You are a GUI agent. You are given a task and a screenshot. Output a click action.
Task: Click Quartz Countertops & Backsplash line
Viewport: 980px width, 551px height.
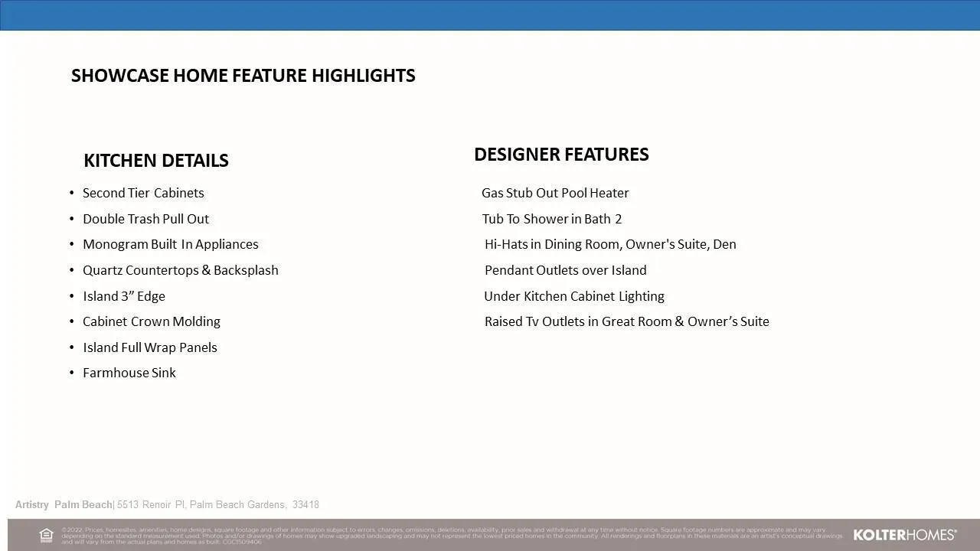pos(180,270)
